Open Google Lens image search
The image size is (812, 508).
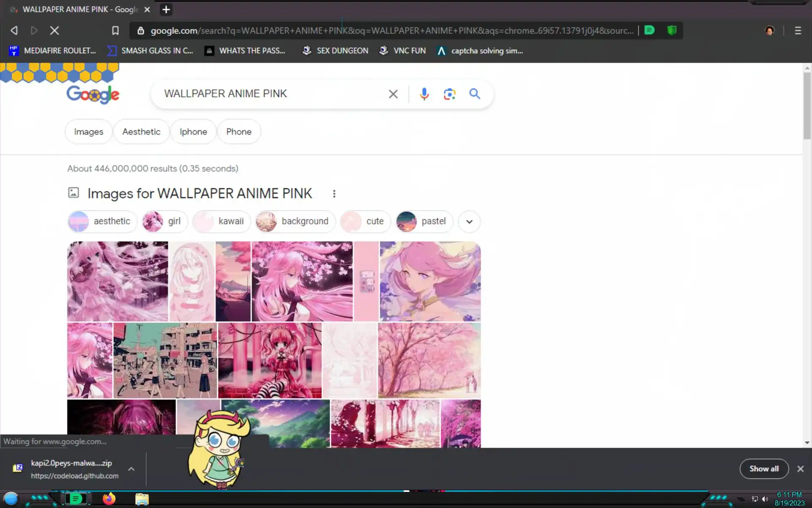pos(450,94)
